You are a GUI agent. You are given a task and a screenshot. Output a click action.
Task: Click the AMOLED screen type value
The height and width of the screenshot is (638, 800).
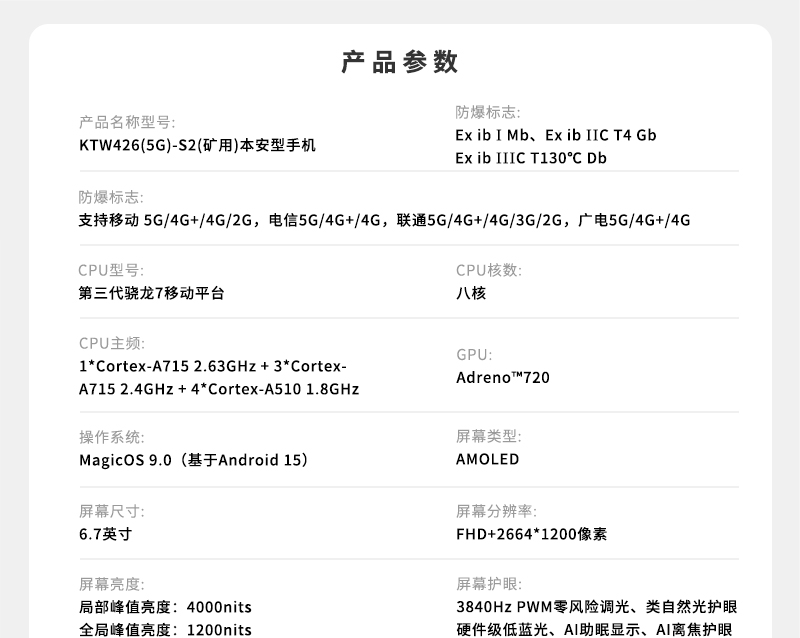(488, 460)
